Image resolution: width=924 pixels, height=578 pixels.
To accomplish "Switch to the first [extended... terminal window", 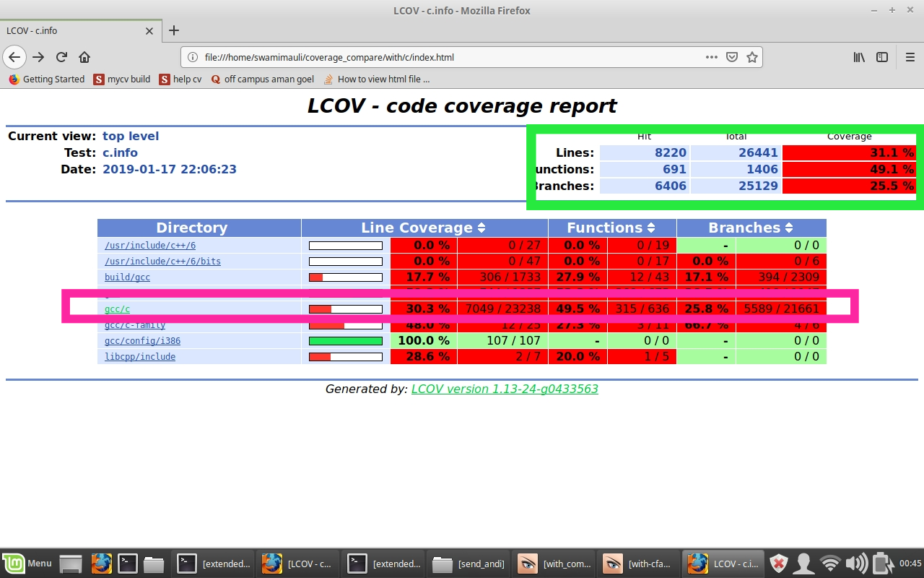I will 213,564.
